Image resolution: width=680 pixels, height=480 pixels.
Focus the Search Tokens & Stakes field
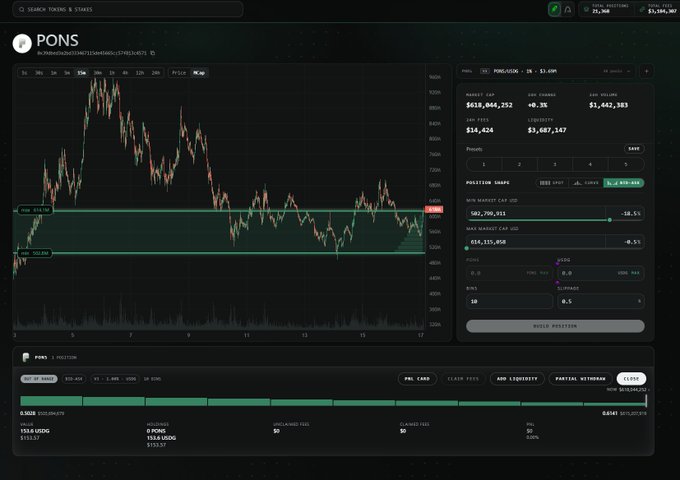tap(128, 9)
